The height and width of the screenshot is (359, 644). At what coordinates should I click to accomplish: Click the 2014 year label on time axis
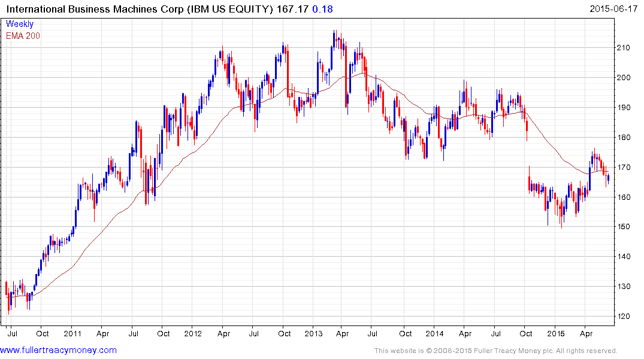click(x=434, y=333)
